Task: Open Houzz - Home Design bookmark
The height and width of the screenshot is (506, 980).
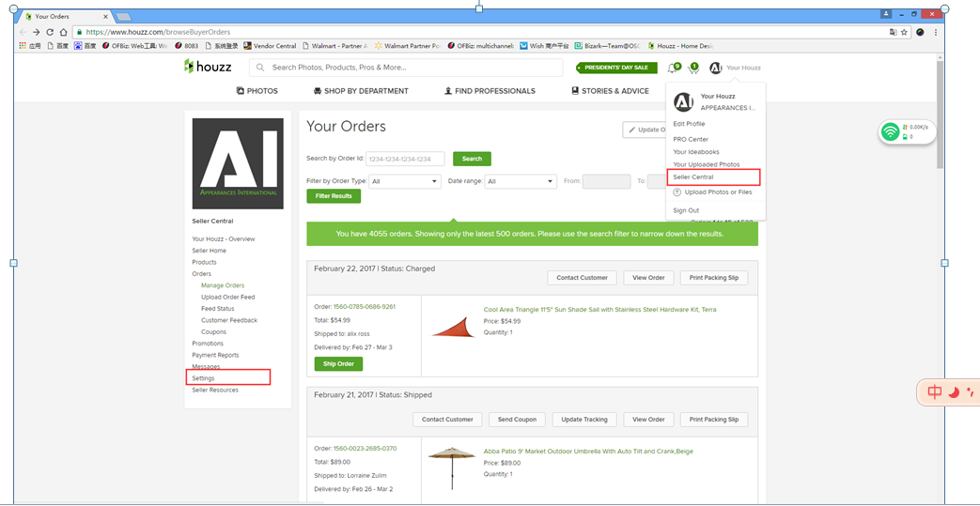Action: [x=680, y=46]
